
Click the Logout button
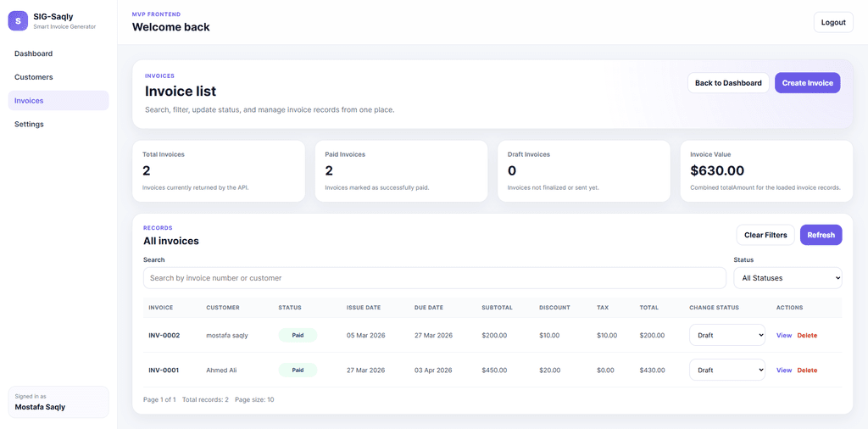coord(832,22)
